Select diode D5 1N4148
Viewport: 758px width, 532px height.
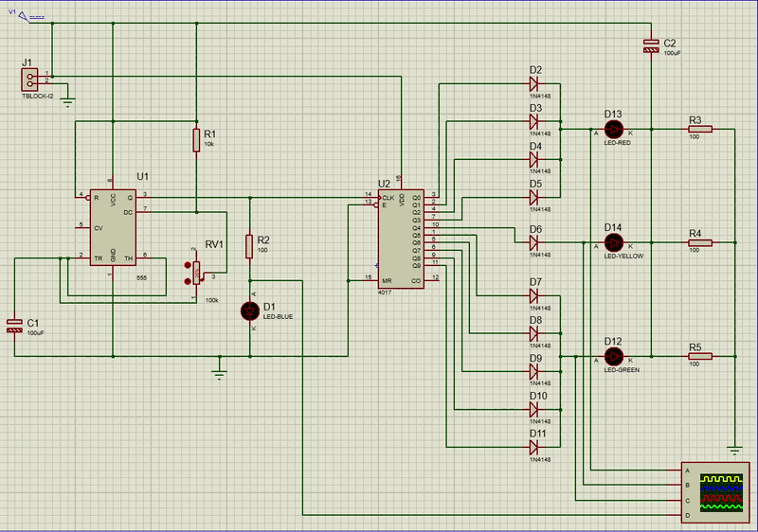tap(533, 198)
